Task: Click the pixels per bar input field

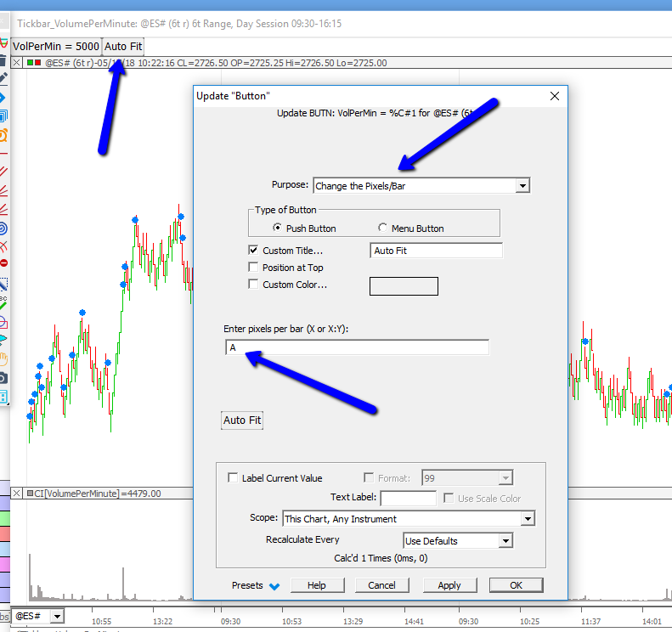Action: click(357, 347)
